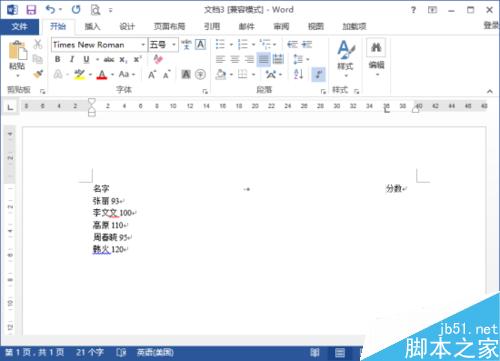Open the Multilevel List dropdown arrow
The image size is (500, 361).
pyautogui.click(x=275, y=44)
